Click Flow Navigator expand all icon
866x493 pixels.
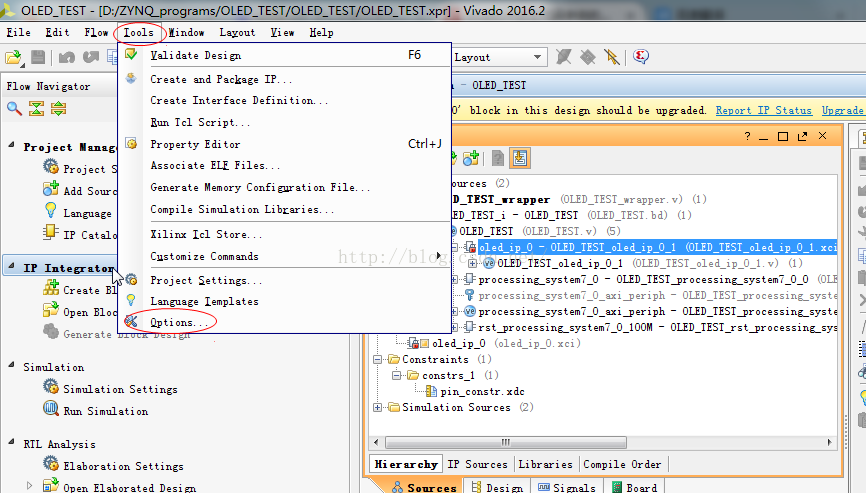[x=59, y=108]
